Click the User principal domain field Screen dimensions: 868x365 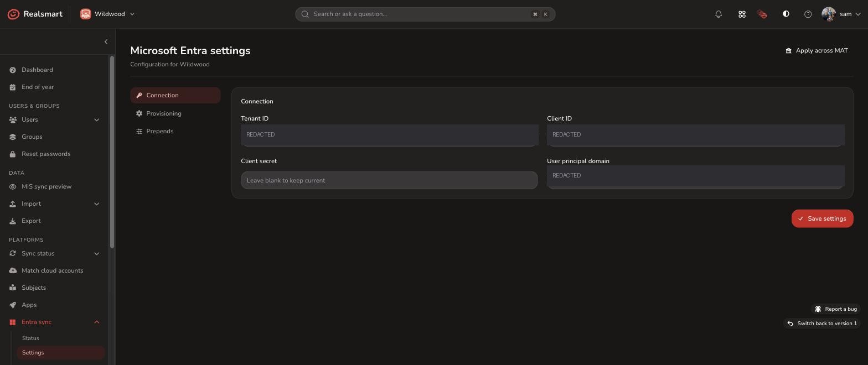pyautogui.click(x=695, y=177)
